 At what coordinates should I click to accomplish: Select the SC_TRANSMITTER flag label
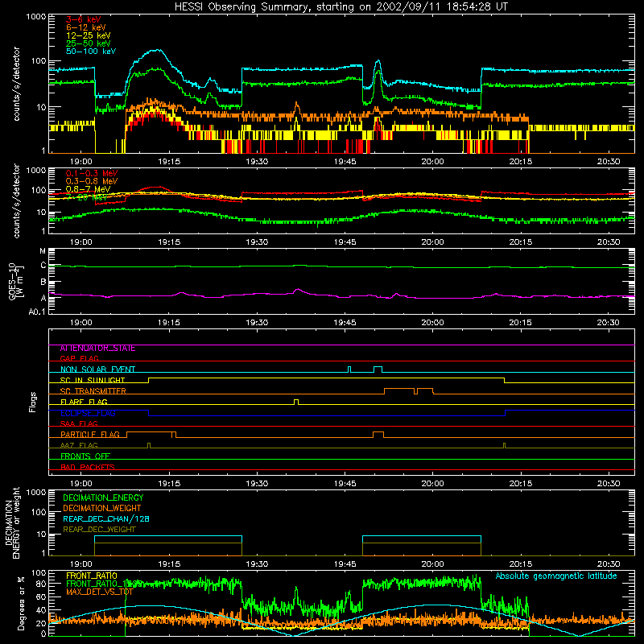click(93, 391)
